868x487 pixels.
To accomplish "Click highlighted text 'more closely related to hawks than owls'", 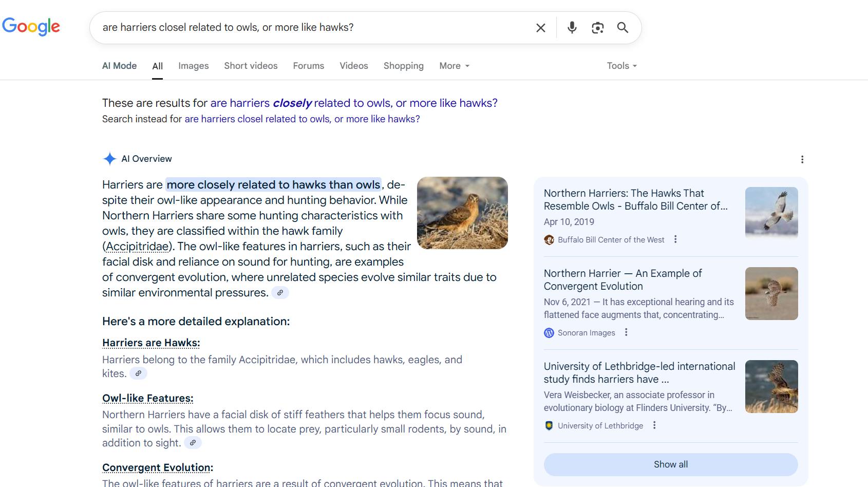I will pyautogui.click(x=273, y=184).
